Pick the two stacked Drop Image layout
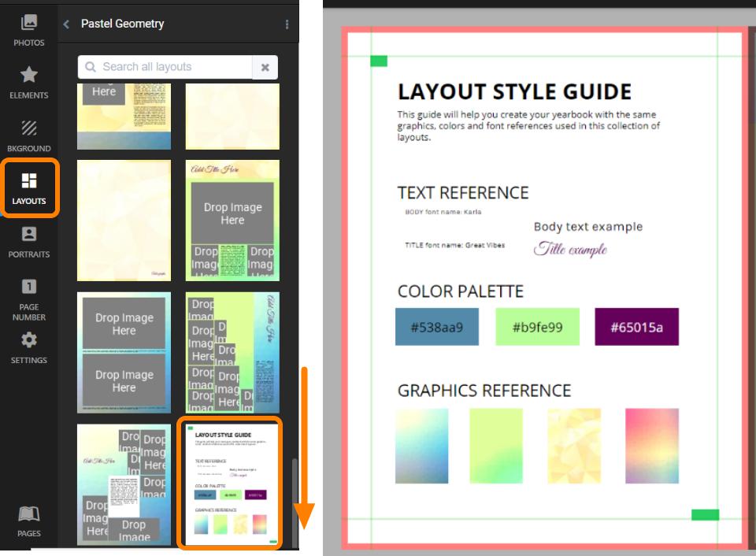756x556 pixels. coord(124,353)
